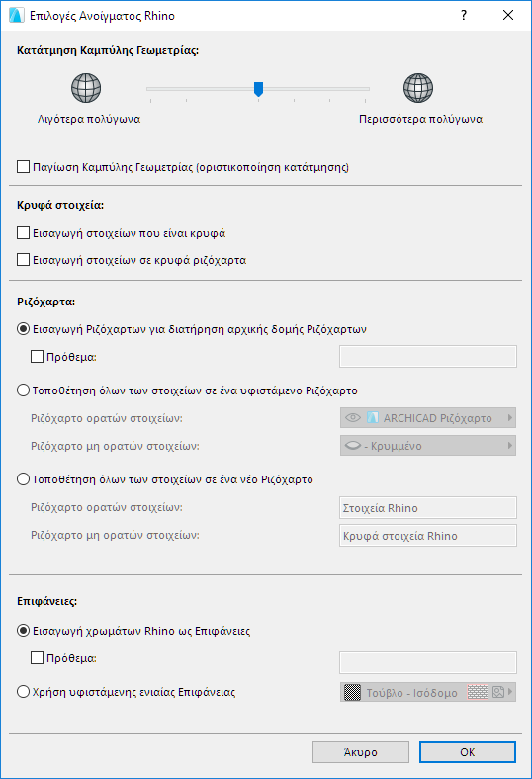
Task: Click the curved geometry segmentation slider handle
Action: coord(258,89)
